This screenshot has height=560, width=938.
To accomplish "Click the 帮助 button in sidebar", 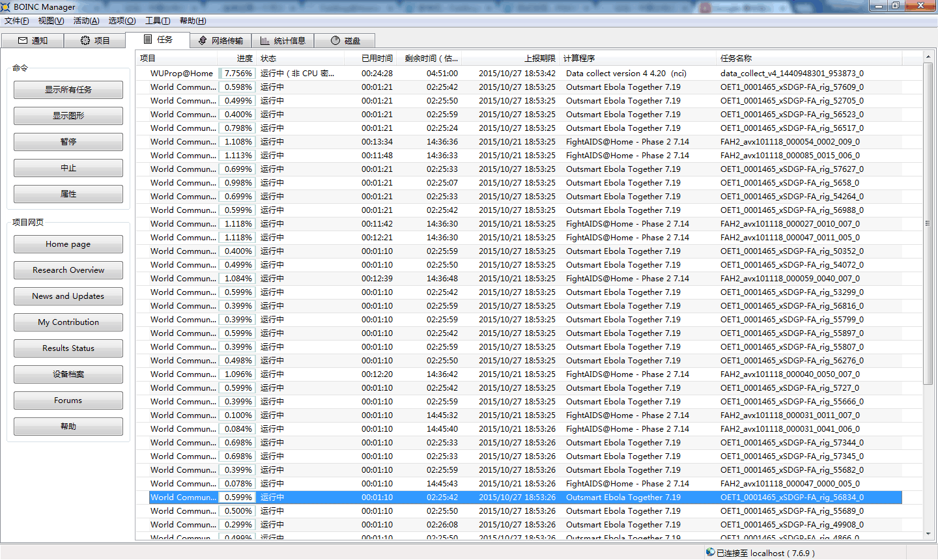I will coord(68,427).
